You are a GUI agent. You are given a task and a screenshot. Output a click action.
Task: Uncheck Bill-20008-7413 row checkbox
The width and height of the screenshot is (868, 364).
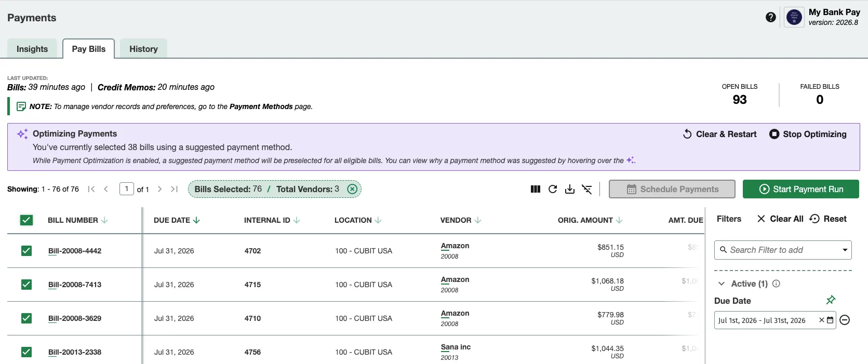[26, 285]
